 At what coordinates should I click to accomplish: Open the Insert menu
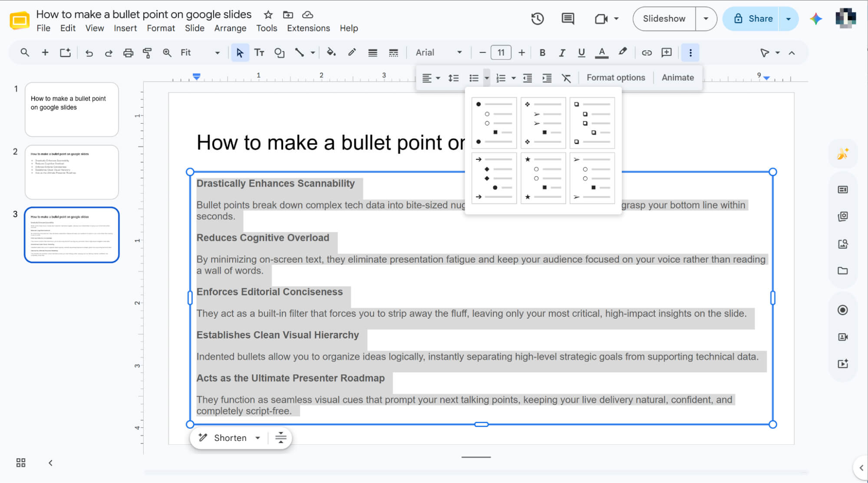click(x=125, y=28)
